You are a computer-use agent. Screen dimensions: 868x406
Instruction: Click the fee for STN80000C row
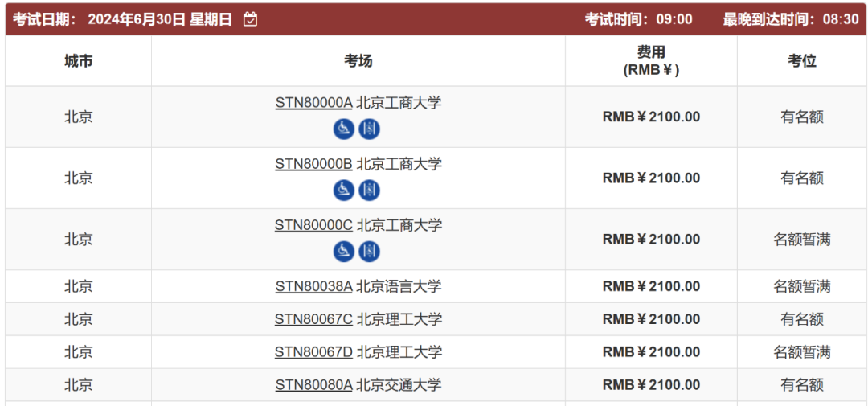(651, 240)
